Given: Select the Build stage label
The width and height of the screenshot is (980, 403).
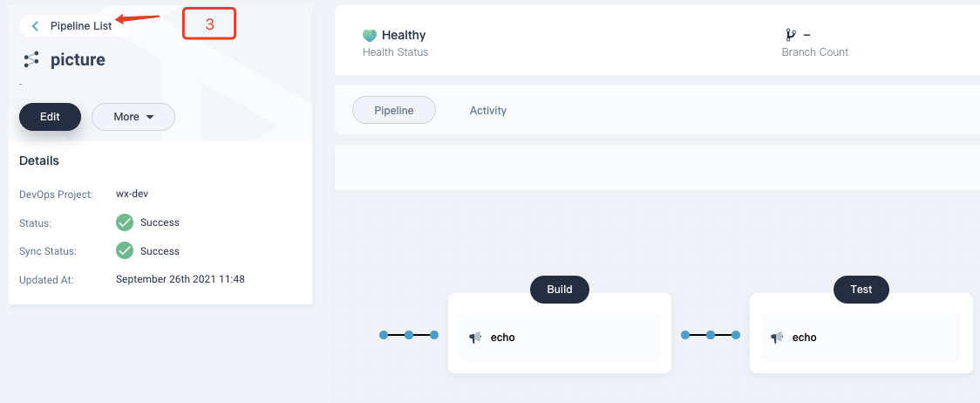Looking at the screenshot, I should (560, 290).
